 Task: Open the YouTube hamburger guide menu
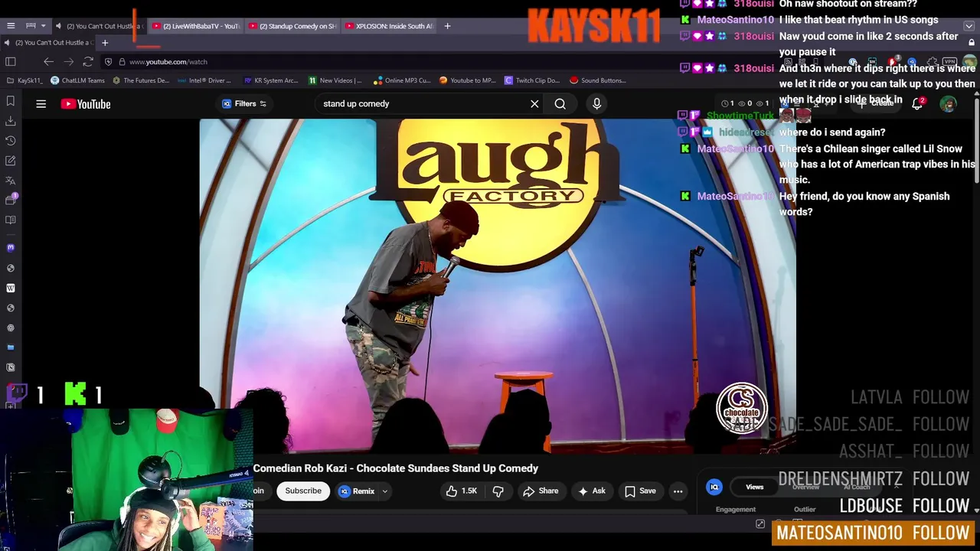[x=41, y=104]
